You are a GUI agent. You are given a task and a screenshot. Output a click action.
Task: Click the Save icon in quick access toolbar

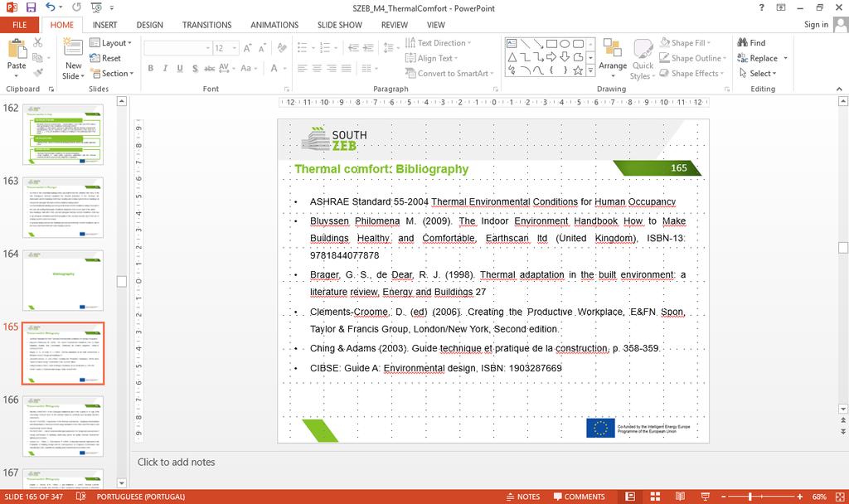point(31,7)
